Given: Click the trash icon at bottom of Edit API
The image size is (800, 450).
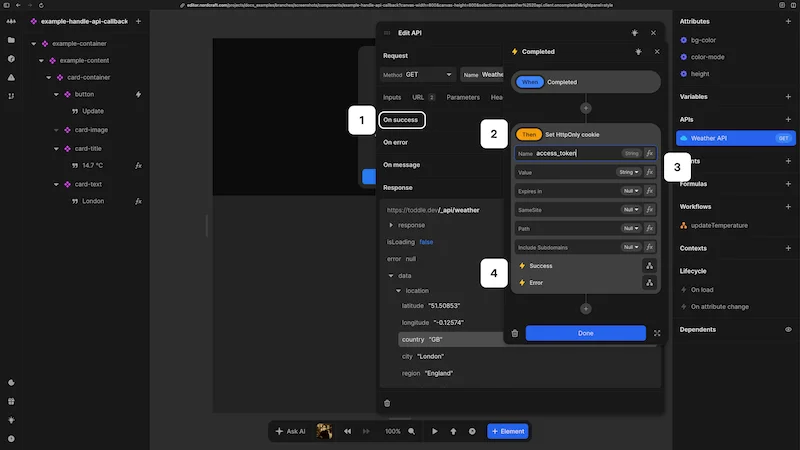Looking at the screenshot, I should pyautogui.click(x=387, y=404).
